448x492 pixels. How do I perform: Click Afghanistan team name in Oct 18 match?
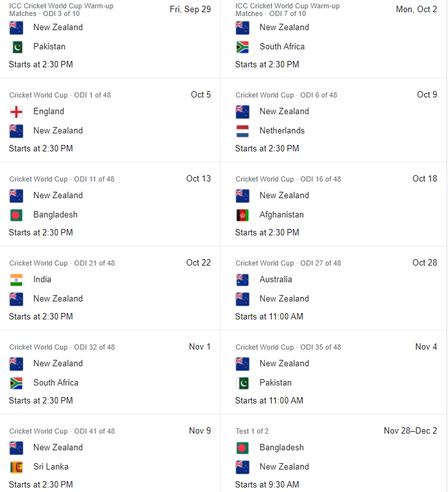click(281, 215)
